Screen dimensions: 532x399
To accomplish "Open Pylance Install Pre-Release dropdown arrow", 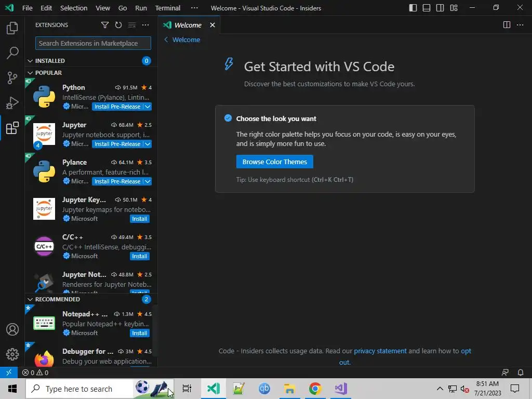I will (148, 181).
